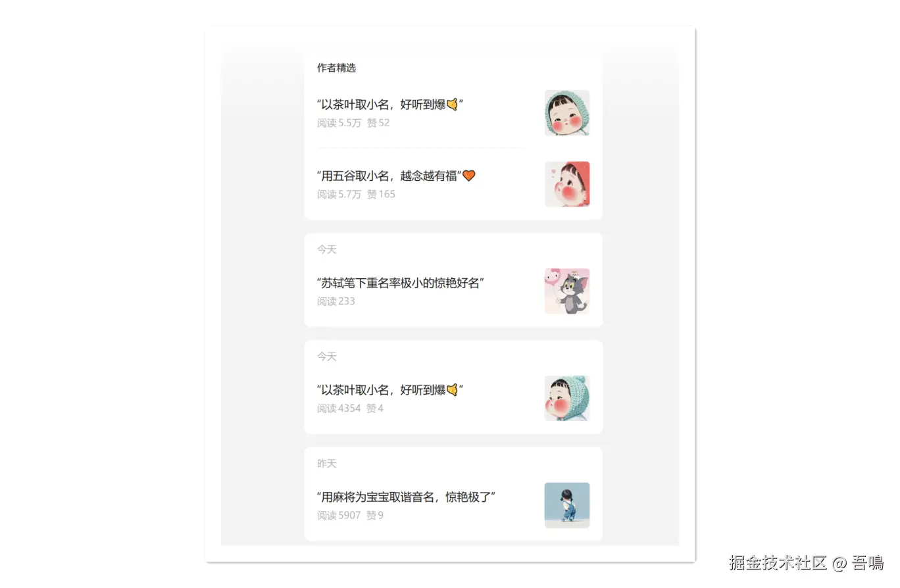
Task: Click the green-hat baby thumbnail beside 阅读 4354
Action: coord(567,398)
